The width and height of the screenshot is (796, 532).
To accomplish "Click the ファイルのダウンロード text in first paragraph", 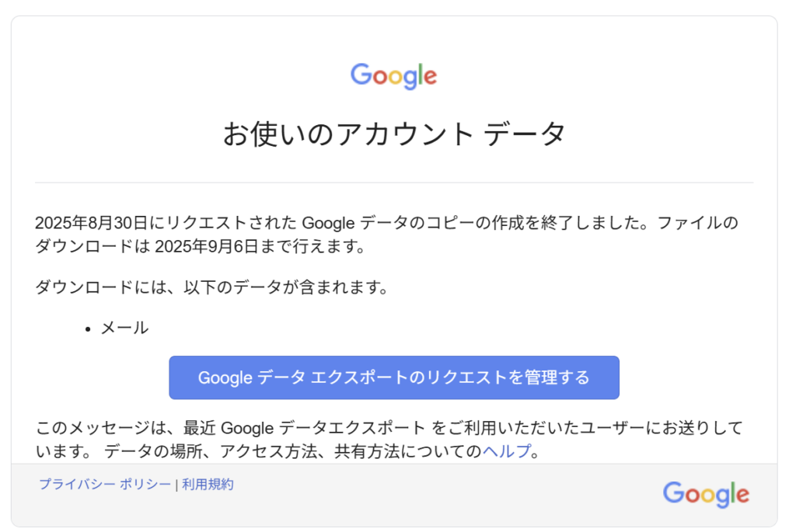I will (x=696, y=224).
